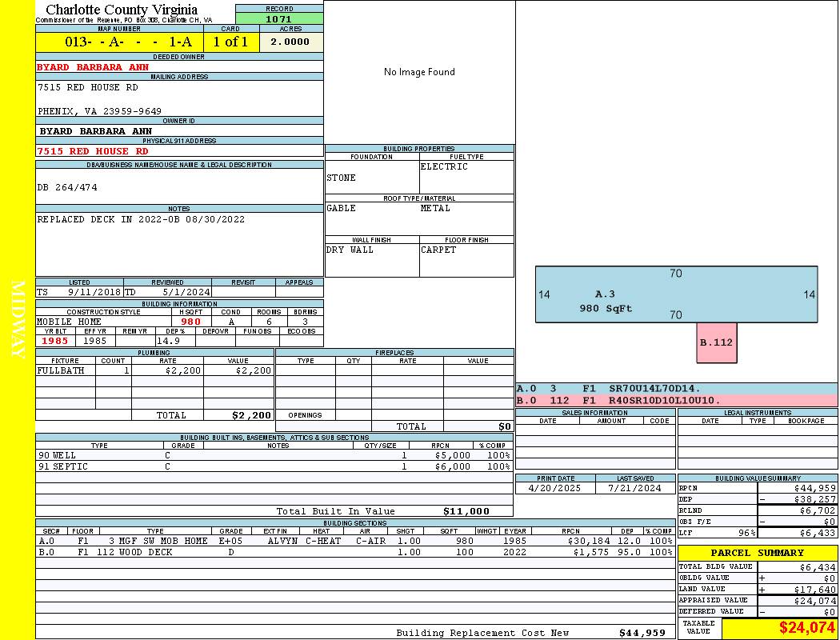
Task: Select the FULLBATH plumbing fixture row
Action: click(x=154, y=370)
